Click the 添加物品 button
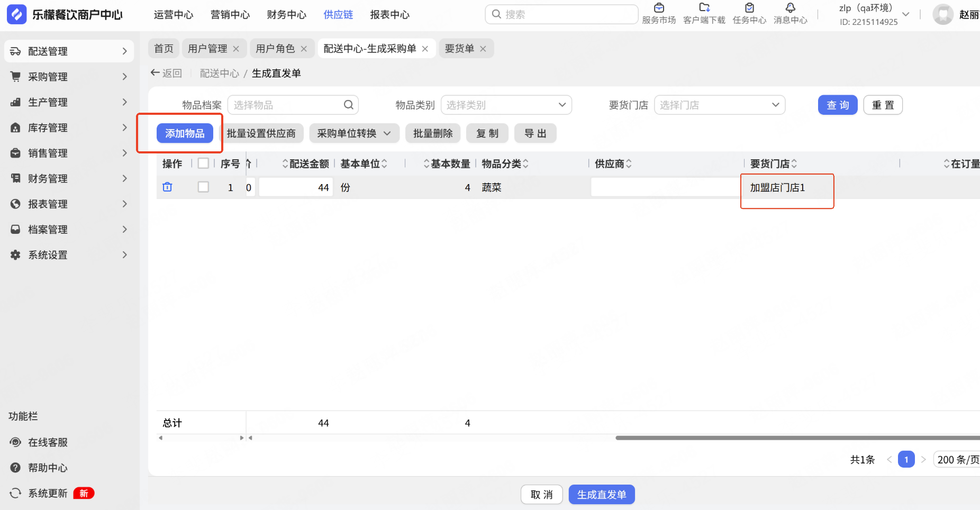This screenshot has width=980, height=510. tap(185, 133)
